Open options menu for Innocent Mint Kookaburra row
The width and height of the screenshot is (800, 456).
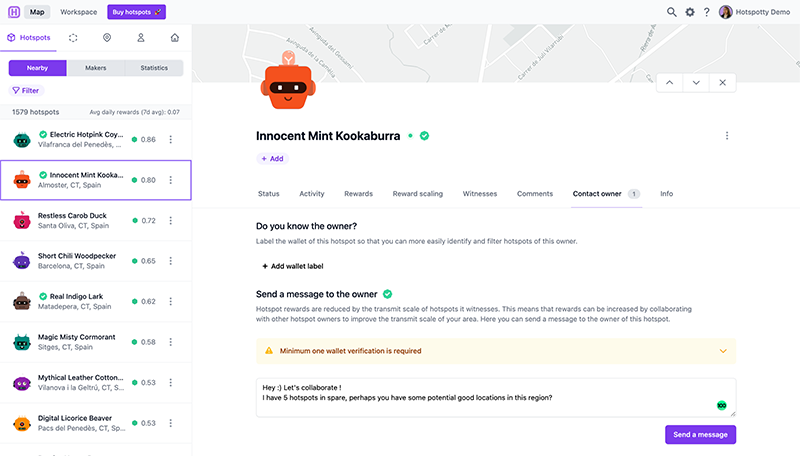click(x=170, y=180)
